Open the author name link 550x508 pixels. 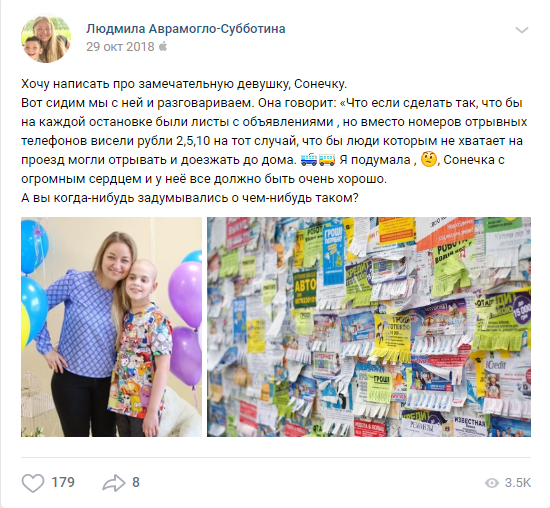(x=186, y=29)
